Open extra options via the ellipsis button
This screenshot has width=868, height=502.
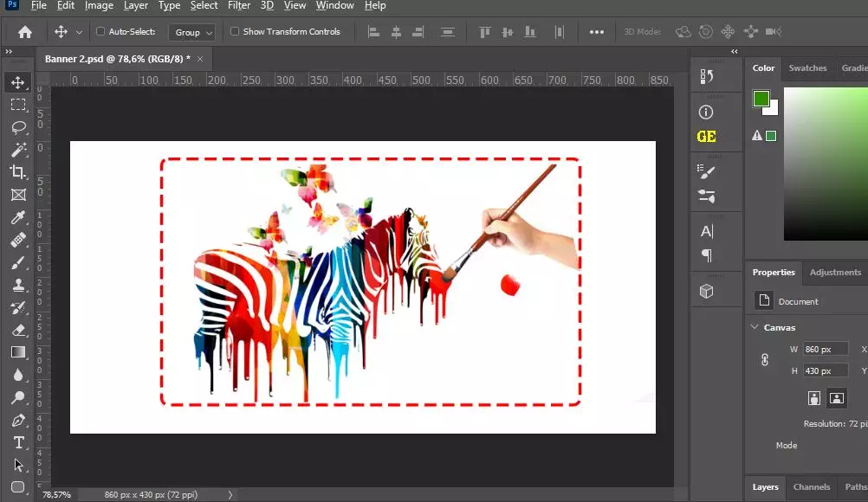tap(597, 31)
